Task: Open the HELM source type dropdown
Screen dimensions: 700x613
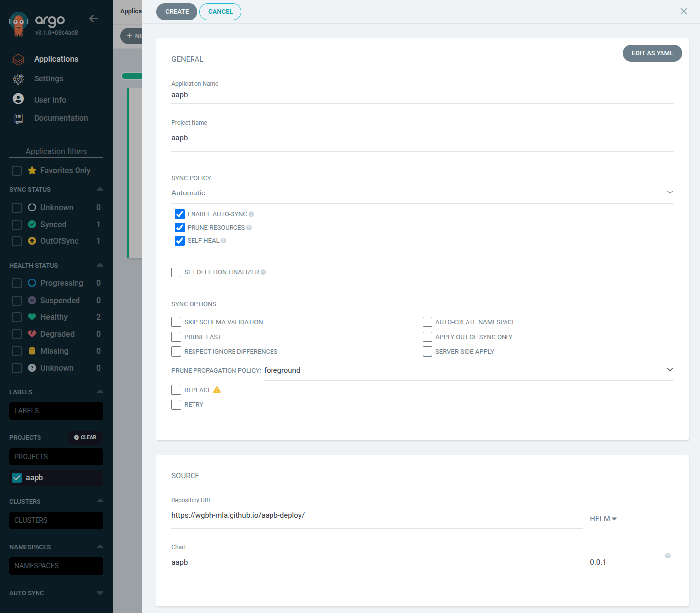Action: [603, 518]
